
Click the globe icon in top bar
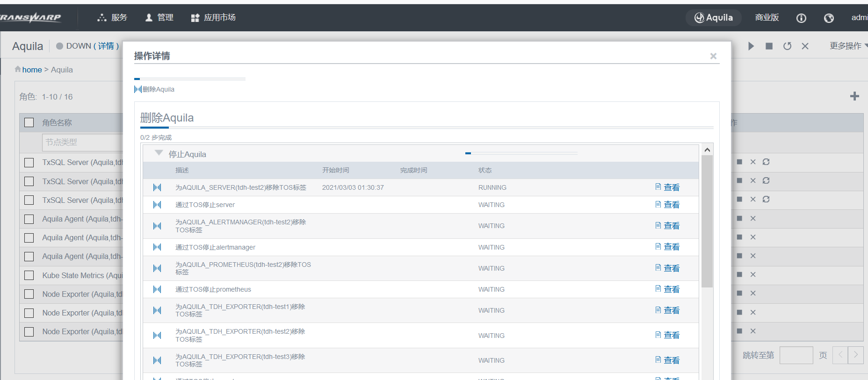point(829,18)
